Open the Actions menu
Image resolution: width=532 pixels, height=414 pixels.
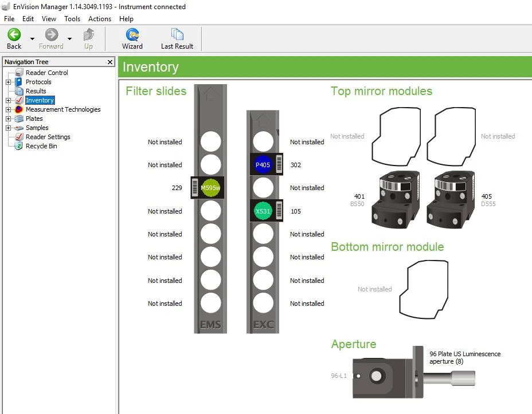pyautogui.click(x=100, y=19)
